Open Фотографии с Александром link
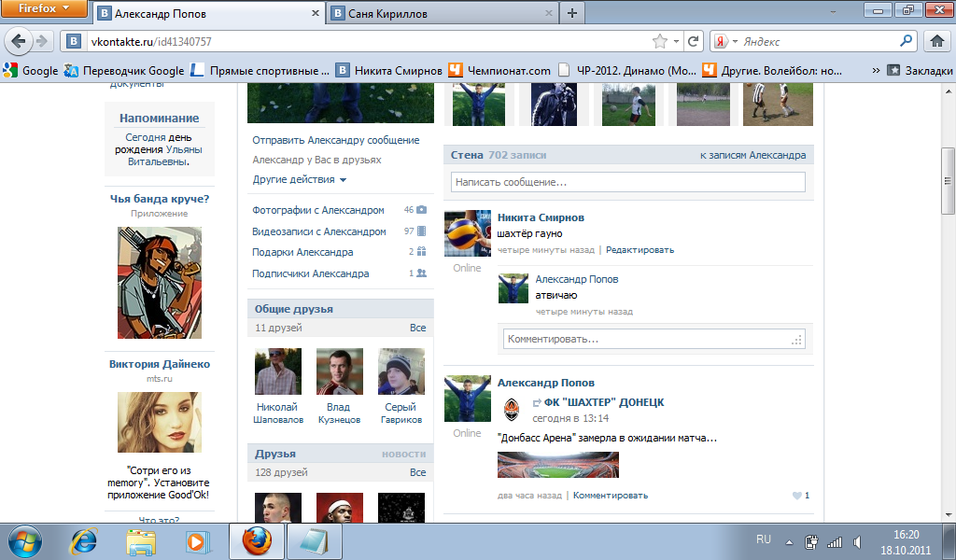Image resolution: width=956 pixels, height=560 pixels. (318, 210)
